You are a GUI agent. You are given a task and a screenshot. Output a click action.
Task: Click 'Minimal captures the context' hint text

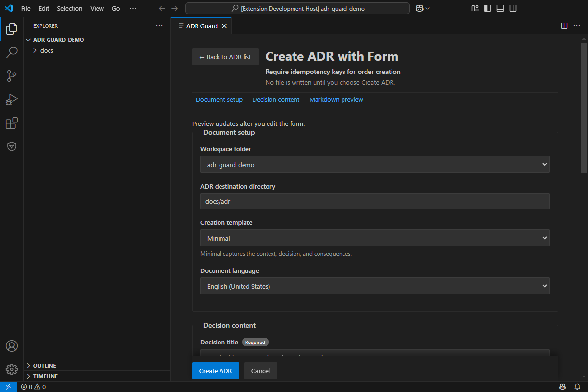(276, 254)
